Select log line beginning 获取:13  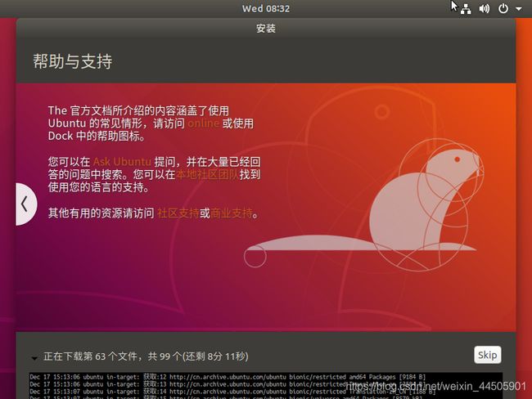(228, 384)
